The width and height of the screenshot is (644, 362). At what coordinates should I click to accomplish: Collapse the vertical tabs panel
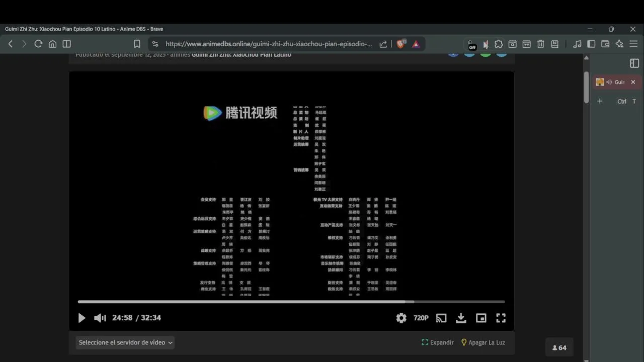[634, 63]
